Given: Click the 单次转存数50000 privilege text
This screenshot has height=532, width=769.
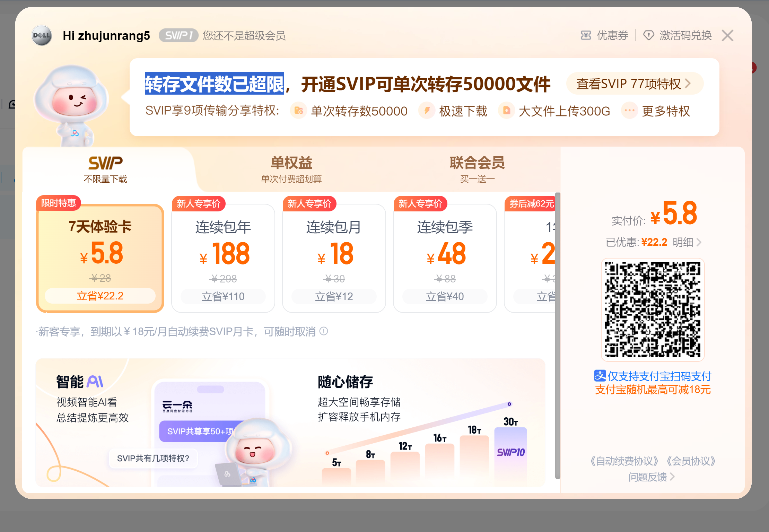Looking at the screenshot, I should [x=359, y=111].
